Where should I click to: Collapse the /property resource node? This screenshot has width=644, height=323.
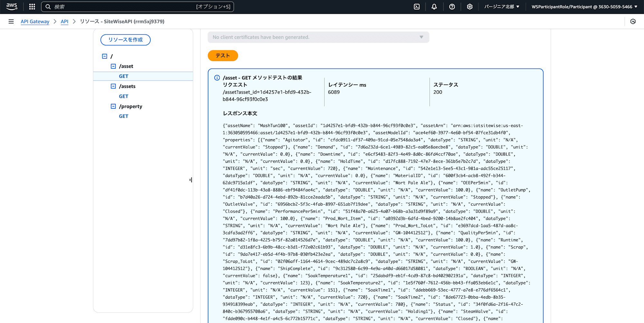[x=113, y=106]
